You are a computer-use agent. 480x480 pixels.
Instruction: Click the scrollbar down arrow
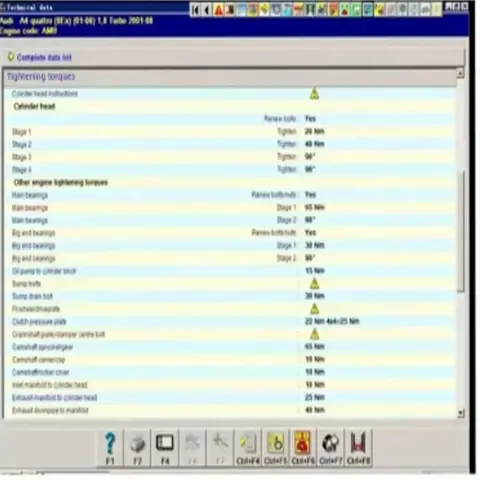click(x=460, y=413)
